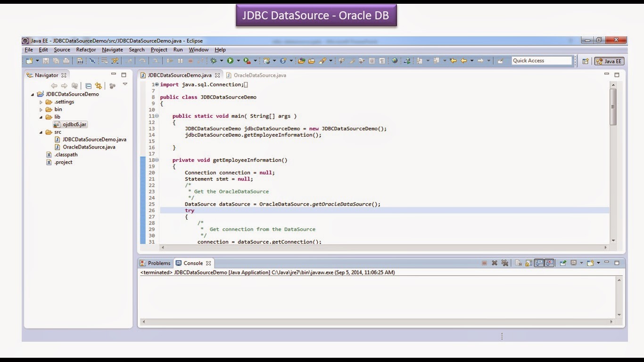Toggle Link with Editor in Navigator
Screen dimensions: 644x362
tap(98, 86)
